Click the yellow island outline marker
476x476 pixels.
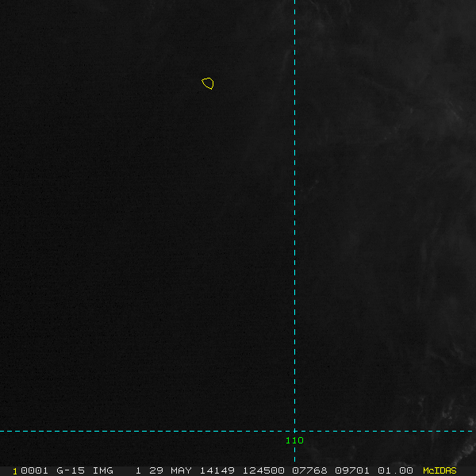pyautogui.click(x=208, y=83)
